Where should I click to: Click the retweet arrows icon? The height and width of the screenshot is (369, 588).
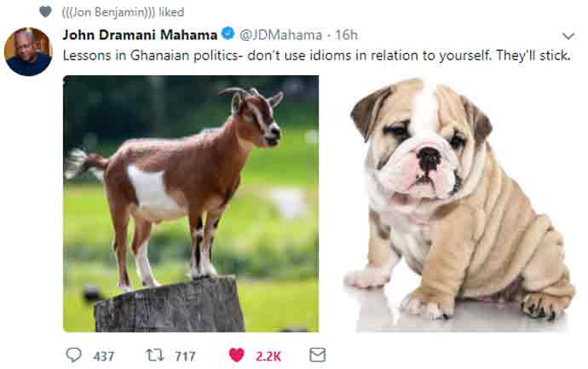[x=156, y=355]
